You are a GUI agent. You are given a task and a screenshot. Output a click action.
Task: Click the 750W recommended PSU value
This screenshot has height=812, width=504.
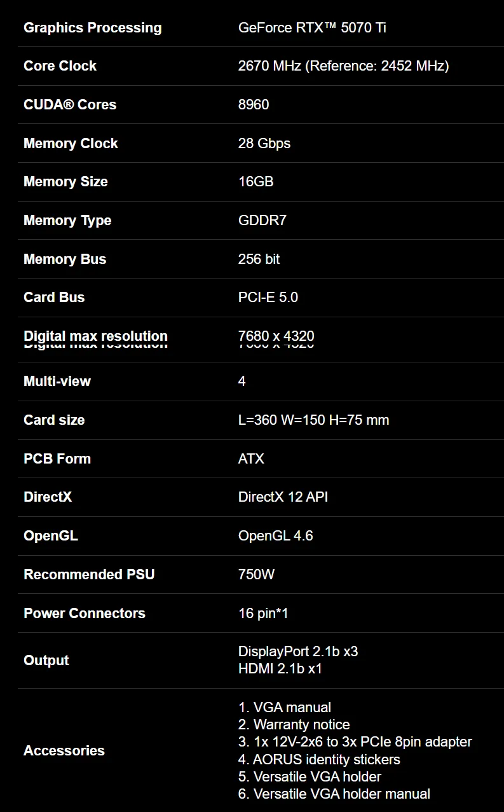click(x=256, y=575)
